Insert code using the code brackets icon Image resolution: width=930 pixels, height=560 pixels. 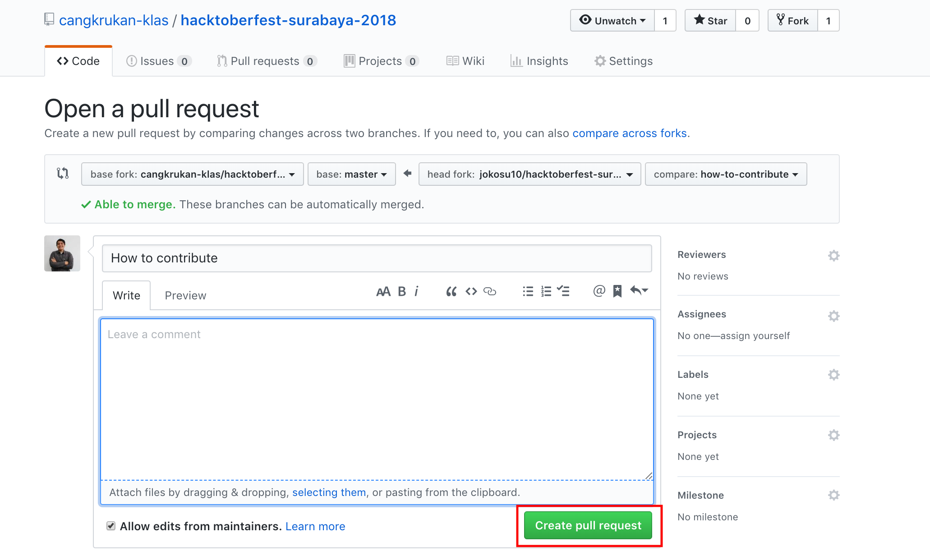471,292
